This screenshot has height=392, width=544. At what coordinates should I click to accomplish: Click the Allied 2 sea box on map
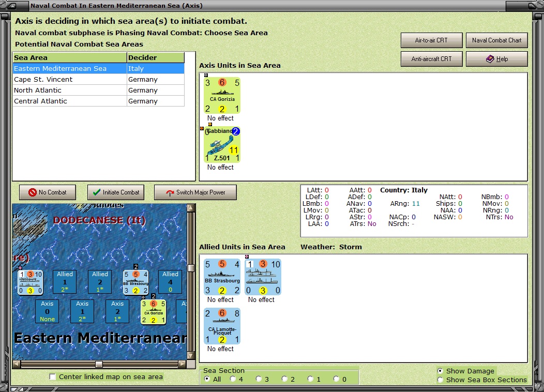click(100, 282)
